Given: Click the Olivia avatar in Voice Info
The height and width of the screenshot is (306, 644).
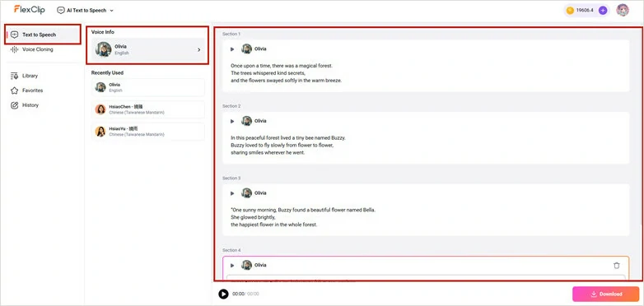Looking at the screenshot, I should (103, 49).
